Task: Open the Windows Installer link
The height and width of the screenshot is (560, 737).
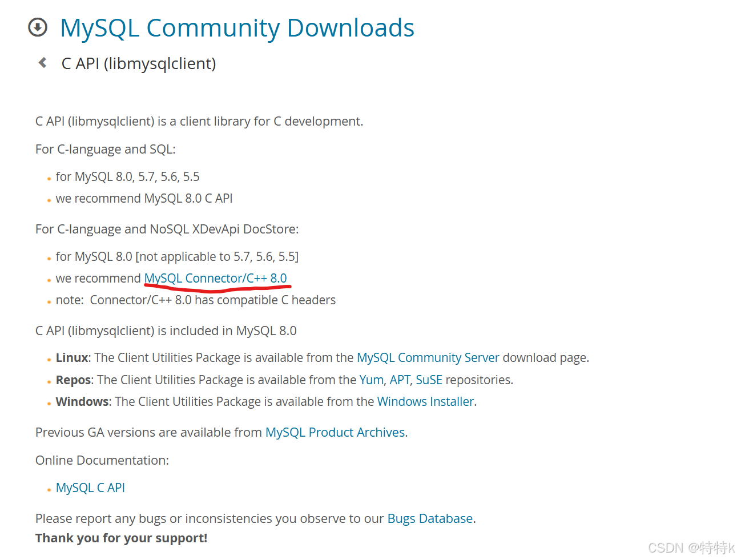Action: [425, 401]
